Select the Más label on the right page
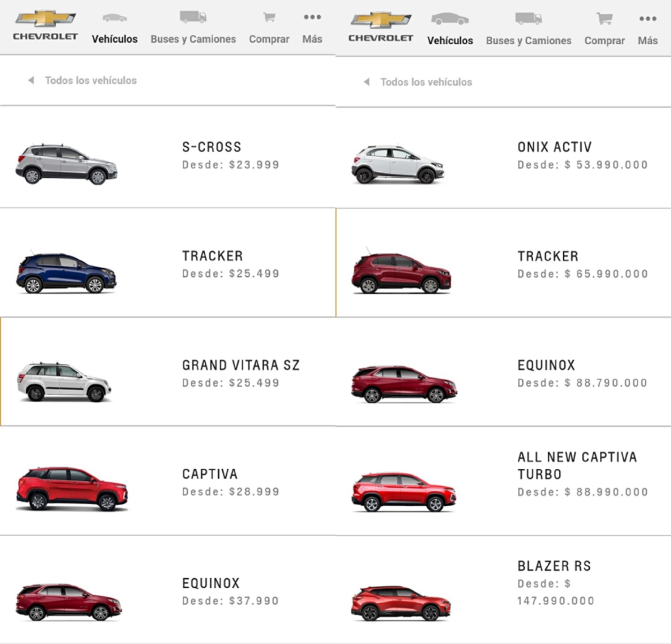Image resolution: width=671 pixels, height=644 pixels. click(x=648, y=41)
